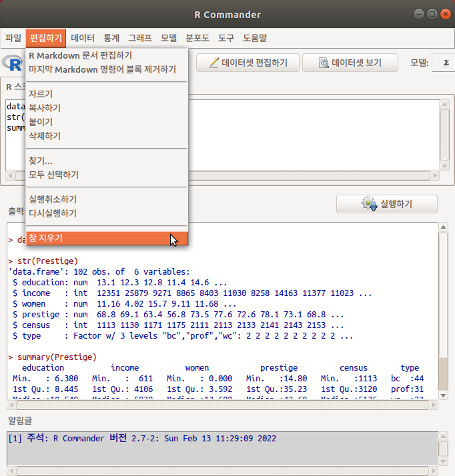Click messages pane scroll down arrow

[x=443, y=461]
